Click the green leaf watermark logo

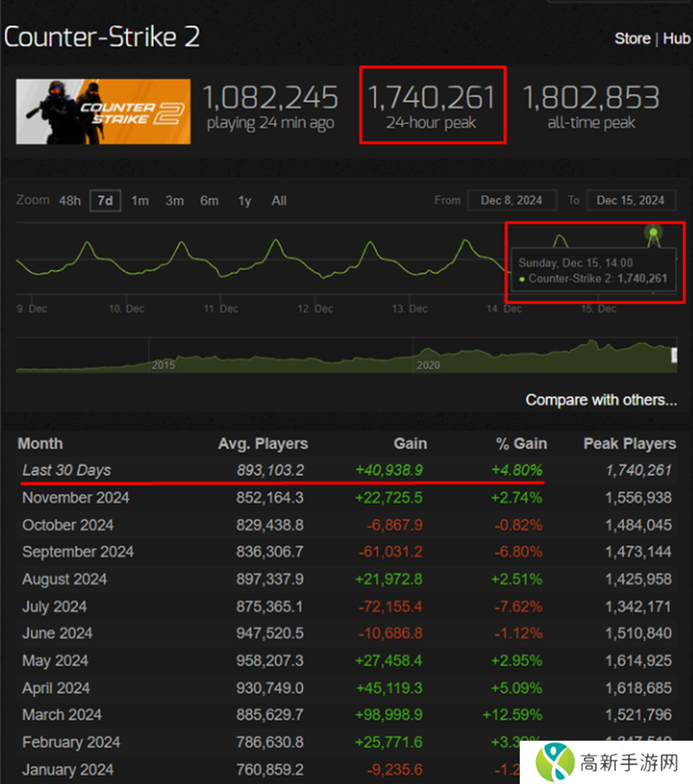click(x=554, y=761)
